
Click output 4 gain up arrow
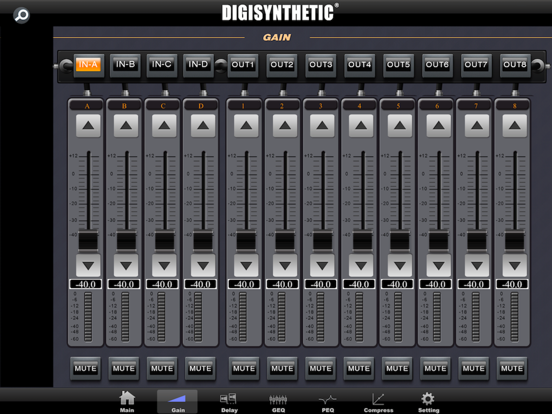click(x=361, y=126)
